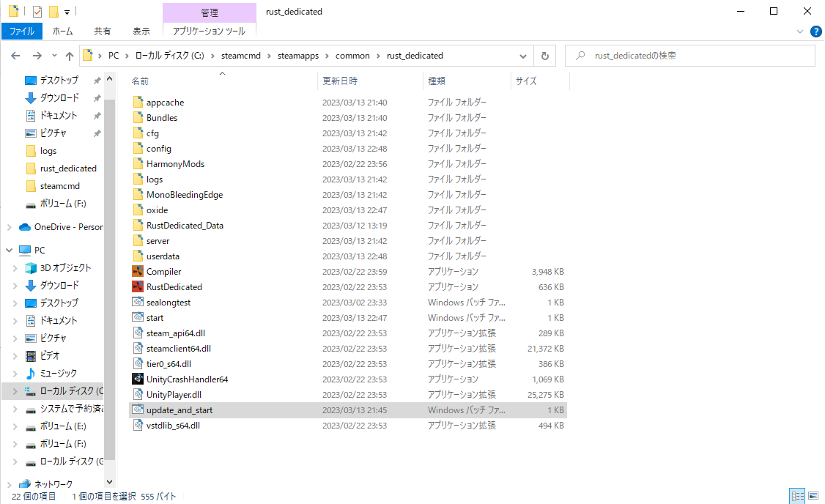Click the start batch file icon
This screenshot has width=825, height=504.
pos(138,317)
